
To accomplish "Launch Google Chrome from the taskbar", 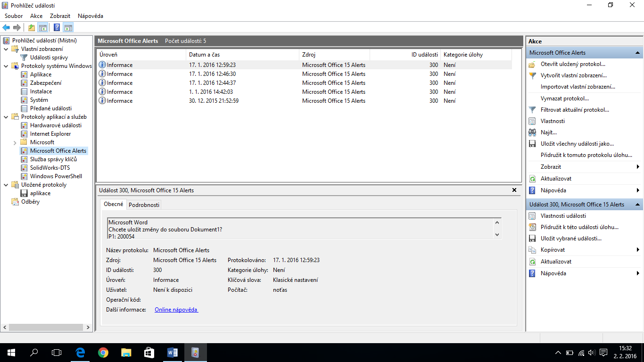I will 103,352.
